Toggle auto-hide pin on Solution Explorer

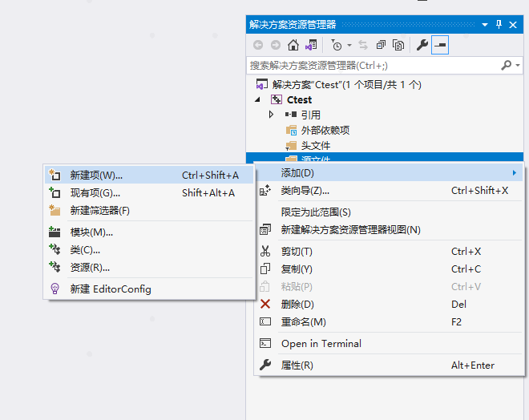tap(499, 25)
